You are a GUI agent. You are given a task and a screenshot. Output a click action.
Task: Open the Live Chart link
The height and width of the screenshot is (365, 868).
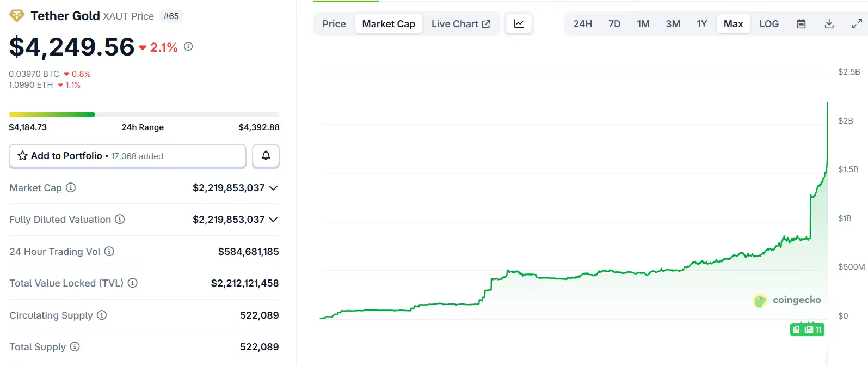click(x=460, y=24)
